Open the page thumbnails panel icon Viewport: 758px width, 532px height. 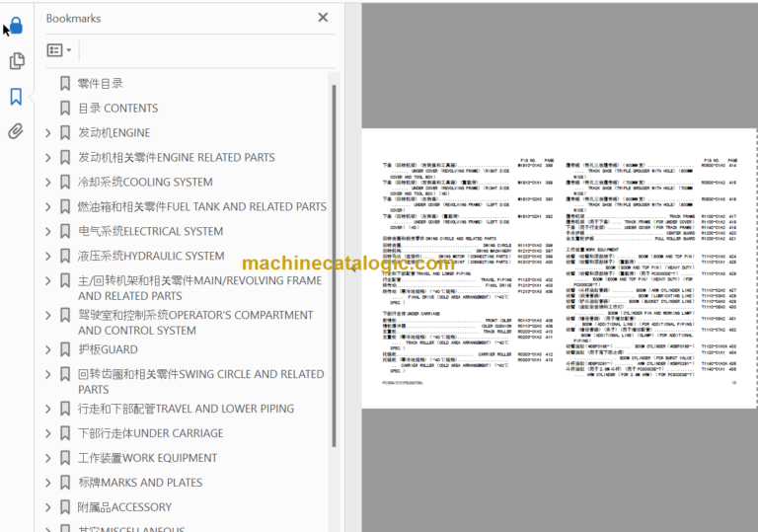coord(17,61)
